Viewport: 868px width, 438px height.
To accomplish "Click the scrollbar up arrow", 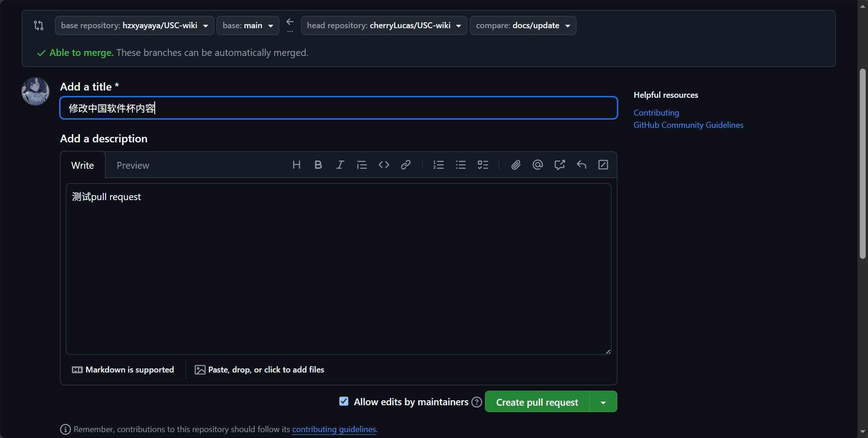I will [x=863, y=6].
